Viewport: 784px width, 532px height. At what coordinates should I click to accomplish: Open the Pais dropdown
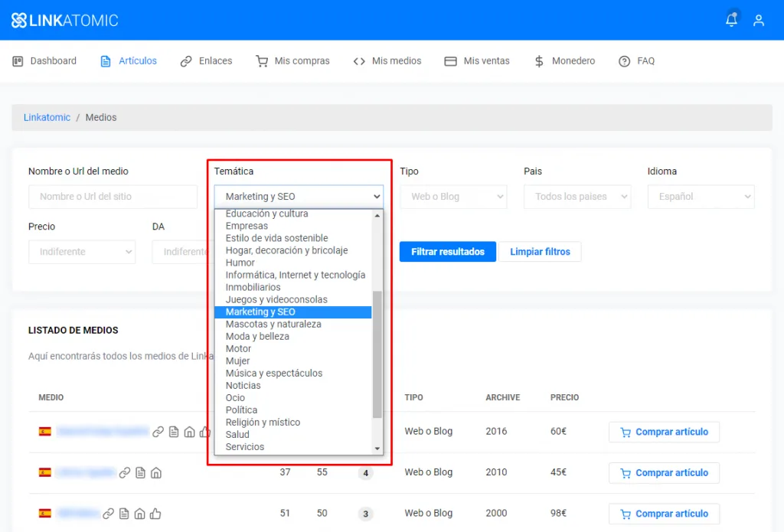click(577, 197)
